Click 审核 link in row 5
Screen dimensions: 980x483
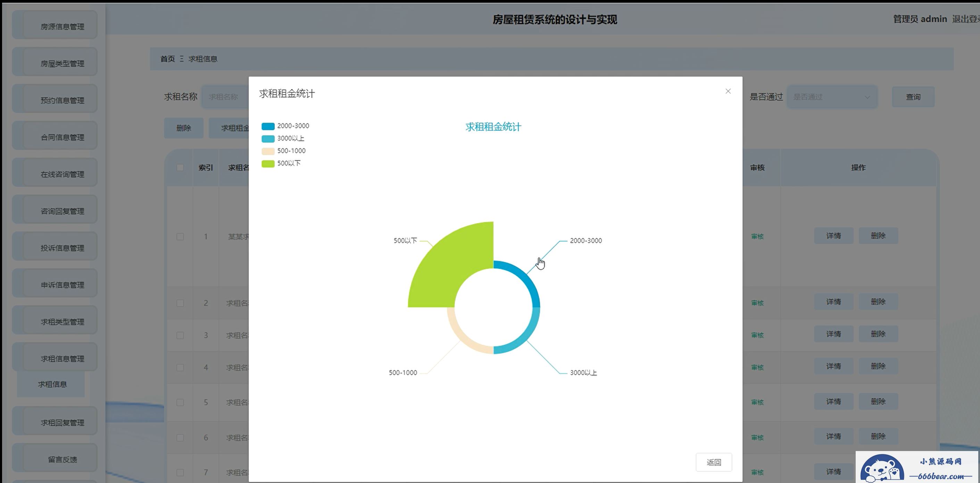click(x=757, y=402)
